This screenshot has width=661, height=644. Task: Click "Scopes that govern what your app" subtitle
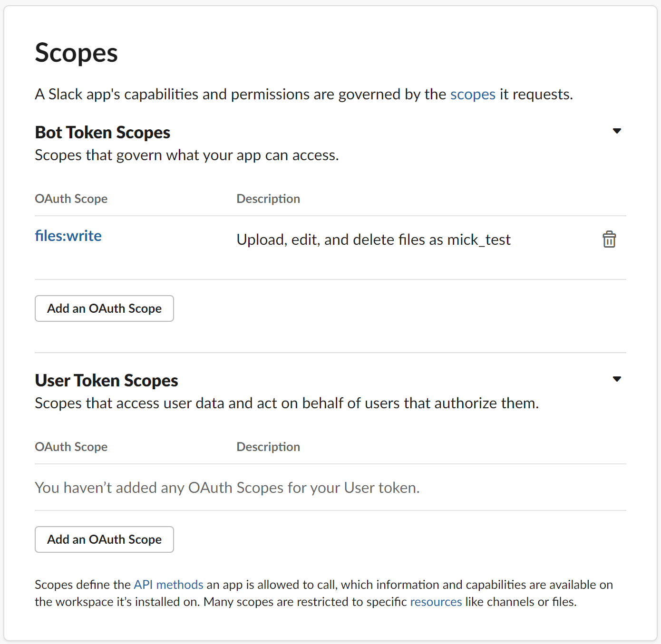tap(187, 155)
